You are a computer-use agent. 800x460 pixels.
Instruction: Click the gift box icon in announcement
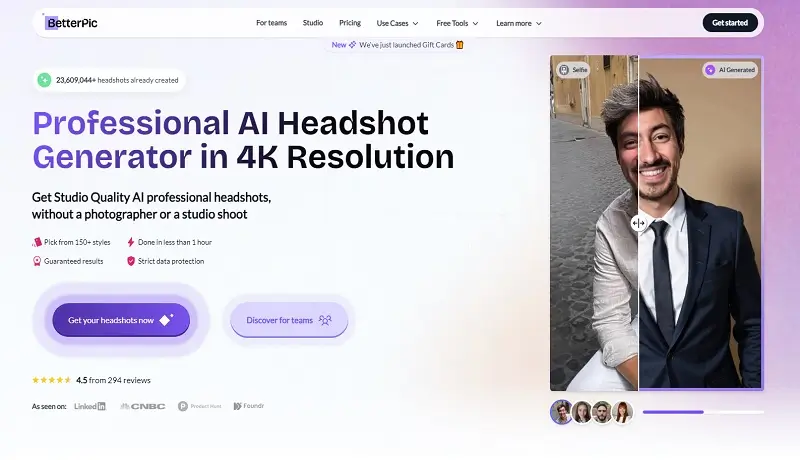pos(460,45)
